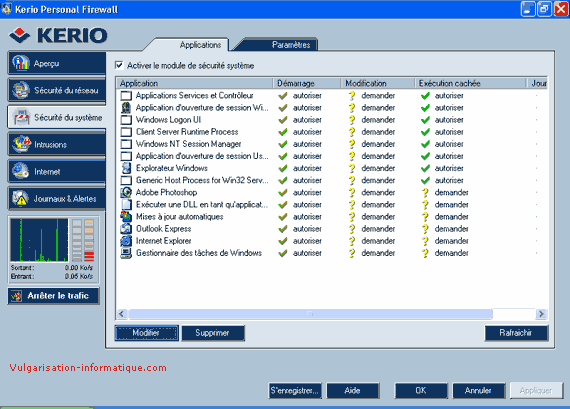Image resolution: width=570 pixels, height=409 pixels.
Task: Click the Windows Logon UI icon
Action: pyautogui.click(x=126, y=120)
